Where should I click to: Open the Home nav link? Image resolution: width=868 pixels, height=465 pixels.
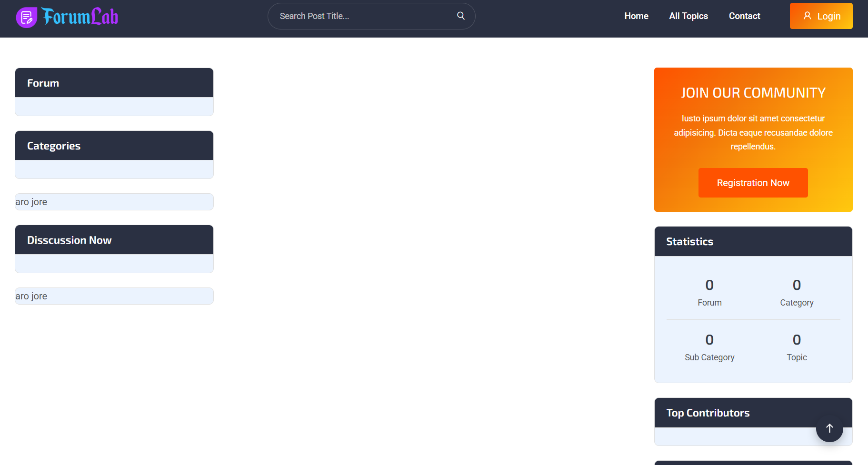[x=636, y=16]
